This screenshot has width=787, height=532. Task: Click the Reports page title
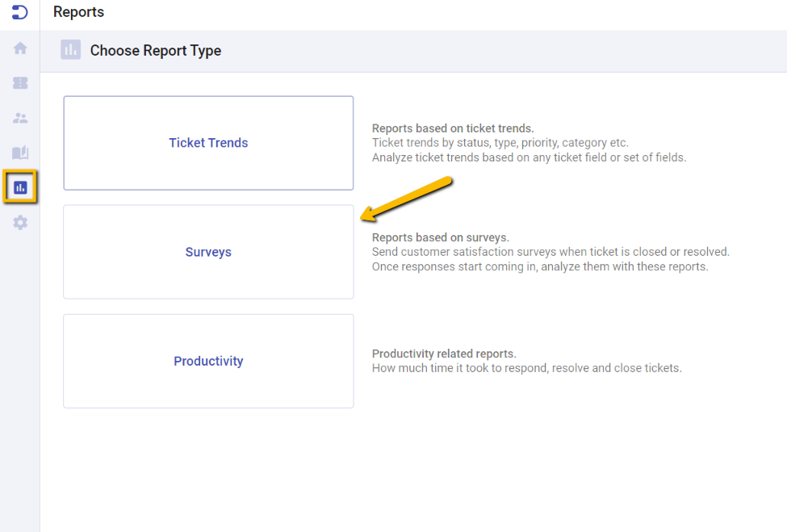(x=78, y=12)
